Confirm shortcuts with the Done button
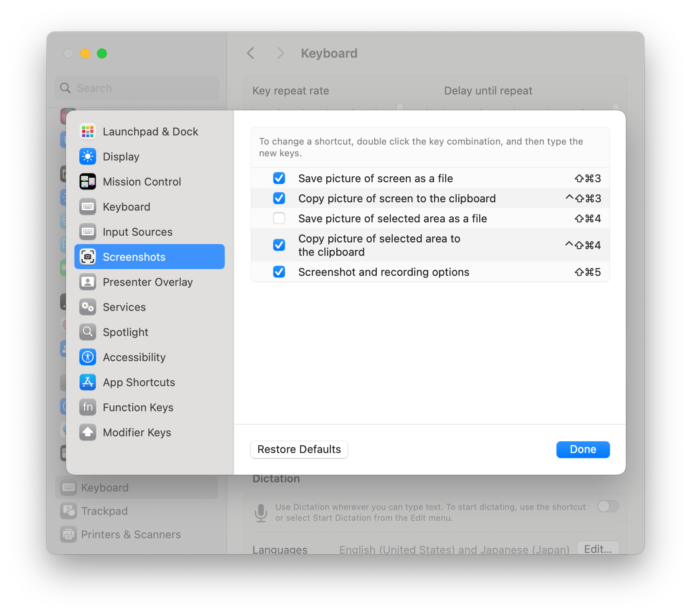691x616 pixels. (x=582, y=449)
